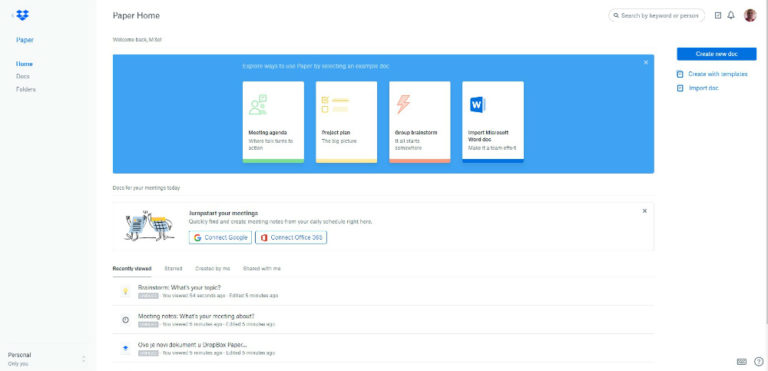Screen dimensions: 768x371
Task: Click the Create new doc button
Action: pyautogui.click(x=717, y=54)
